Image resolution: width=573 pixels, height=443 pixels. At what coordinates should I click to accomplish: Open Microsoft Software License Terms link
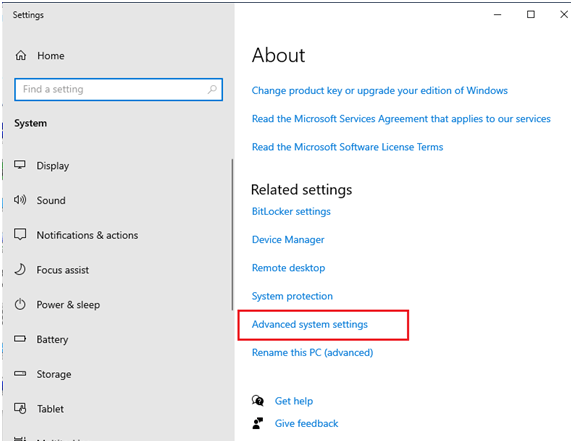coord(347,147)
